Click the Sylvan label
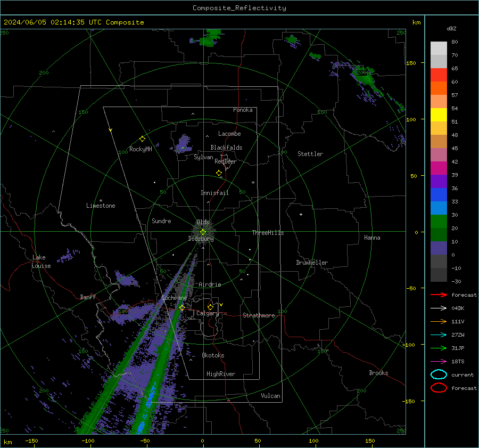Screen dimensions: 479x448 pos(203,157)
